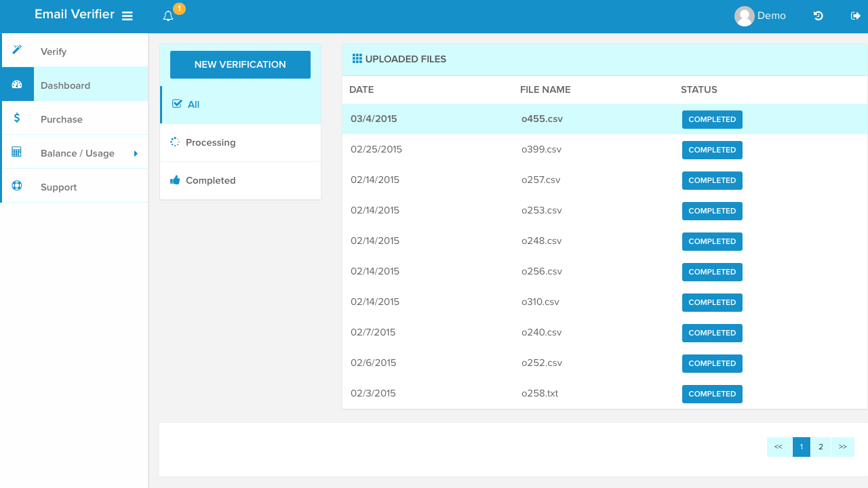The height and width of the screenshot is (488, 868).
Task: Go to last page with double-arrow button
Action: (x=843, y=447)
